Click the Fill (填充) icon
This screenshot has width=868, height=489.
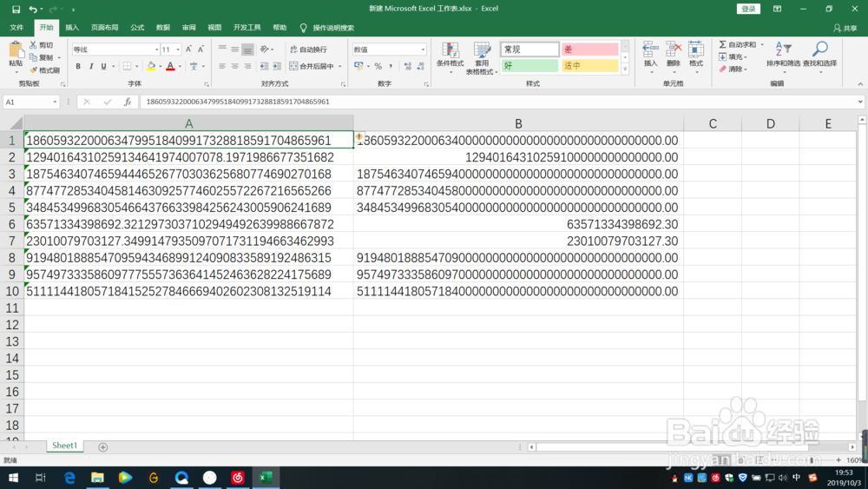(722, 57)
